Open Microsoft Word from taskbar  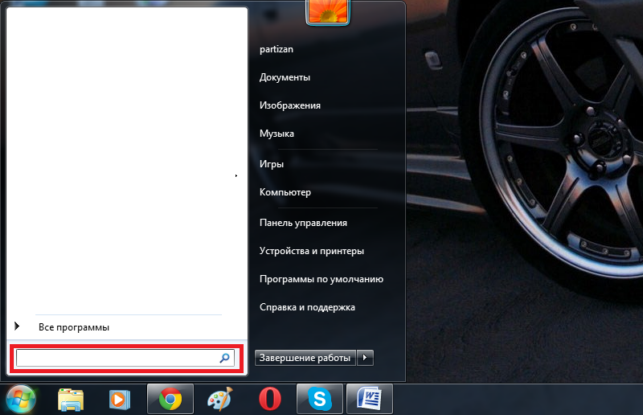click(369, 399)
